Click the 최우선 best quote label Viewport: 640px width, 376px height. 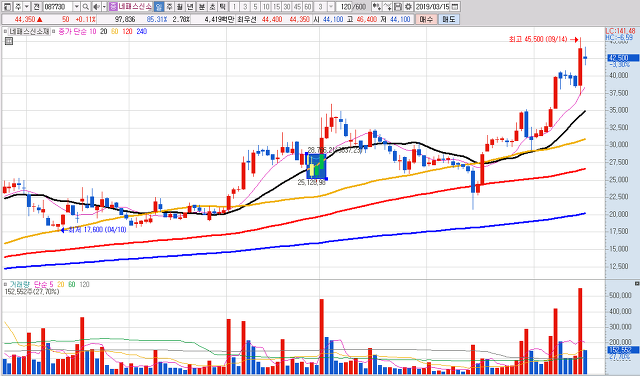tap(247, 19)
